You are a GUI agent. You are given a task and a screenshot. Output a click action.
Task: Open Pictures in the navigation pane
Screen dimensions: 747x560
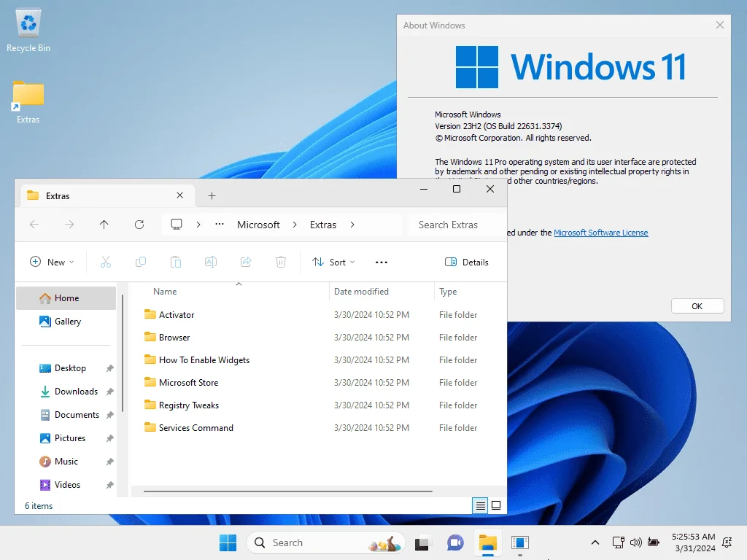click(66, 438)
